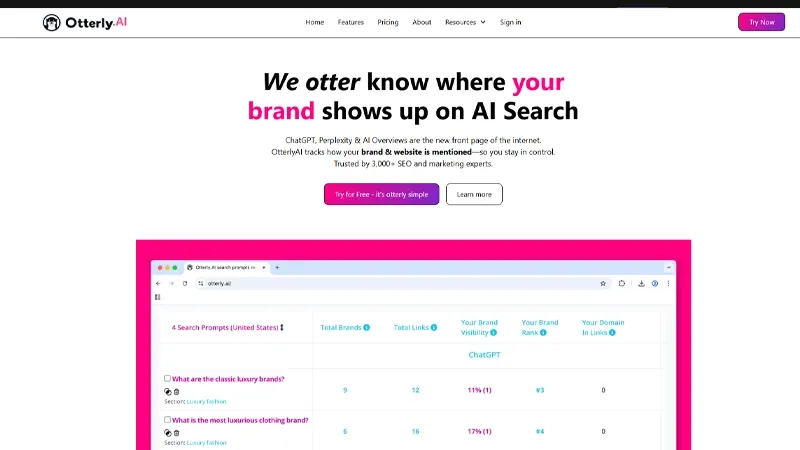The height and width of the screenshot is (450, 800).
Task: Click the info icon beside Total Links
Action: point(437,327)
